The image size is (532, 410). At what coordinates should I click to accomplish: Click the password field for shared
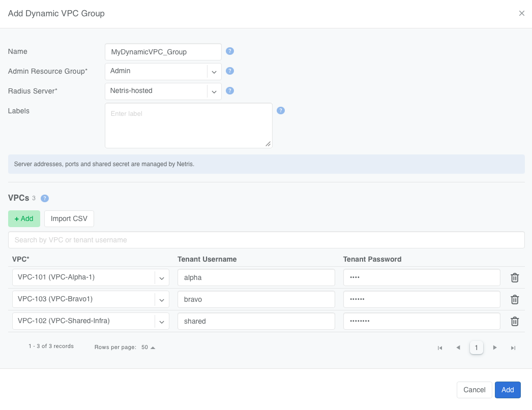422,321
